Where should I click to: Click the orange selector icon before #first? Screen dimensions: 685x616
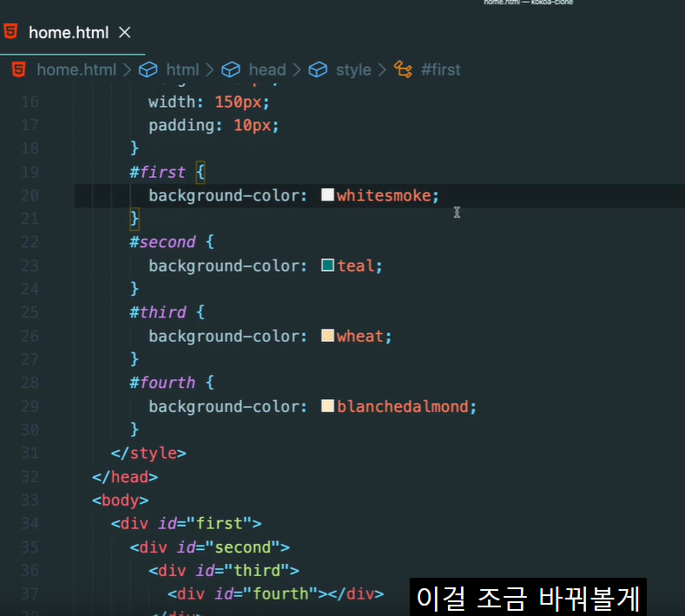click(x=403, y=70)
